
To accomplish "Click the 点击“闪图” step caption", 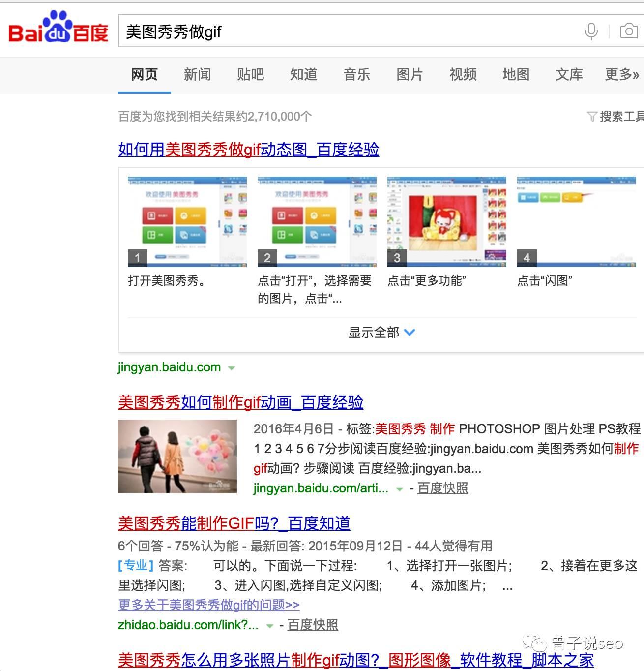I will click(x=545, y=281).
